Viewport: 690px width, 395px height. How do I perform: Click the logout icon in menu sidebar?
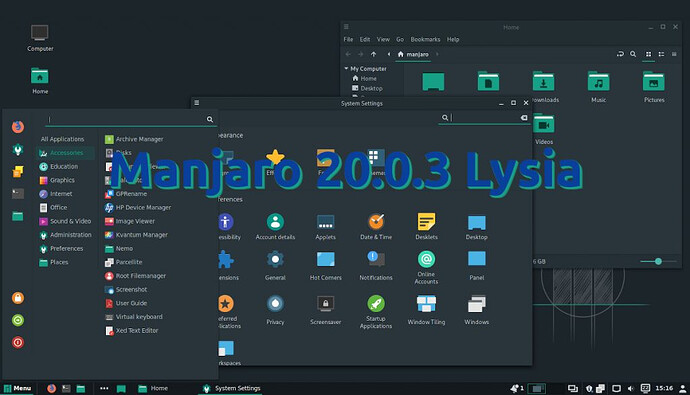tap(18, 320)
